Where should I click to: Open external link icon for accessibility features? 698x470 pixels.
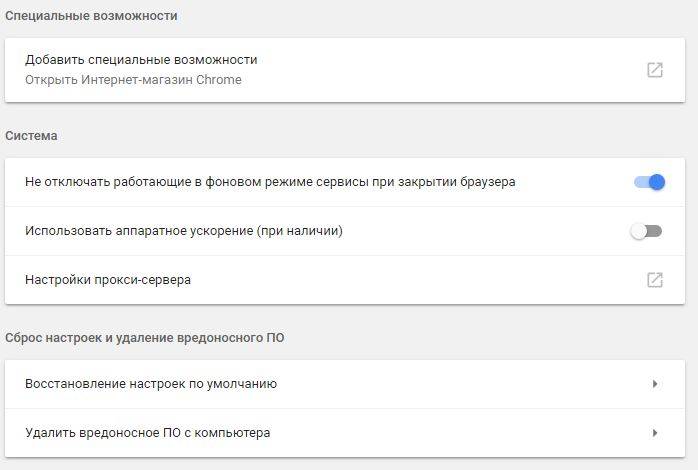(x=654, y=70)
